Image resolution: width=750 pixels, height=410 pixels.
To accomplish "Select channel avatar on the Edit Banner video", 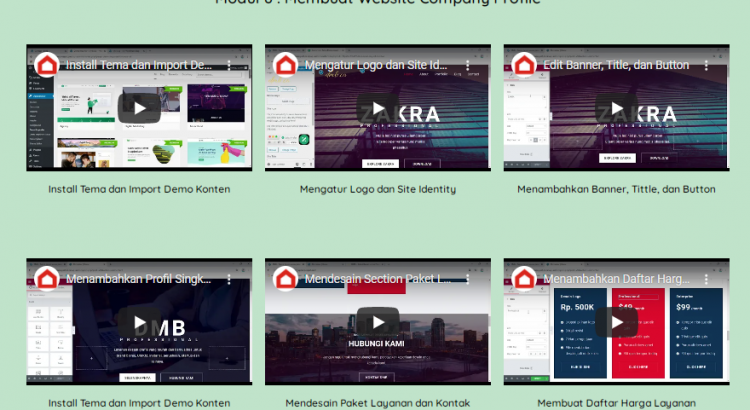I will tap(524, 65).
